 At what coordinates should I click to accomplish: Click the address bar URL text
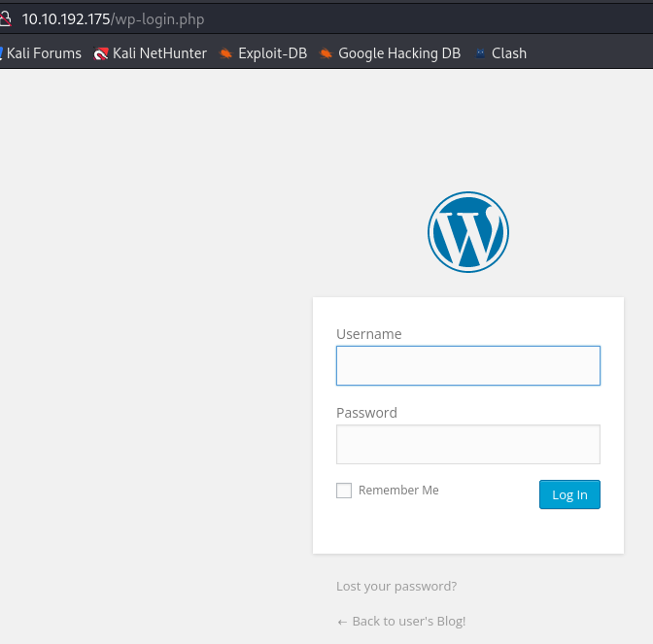(x=113, y=19)
